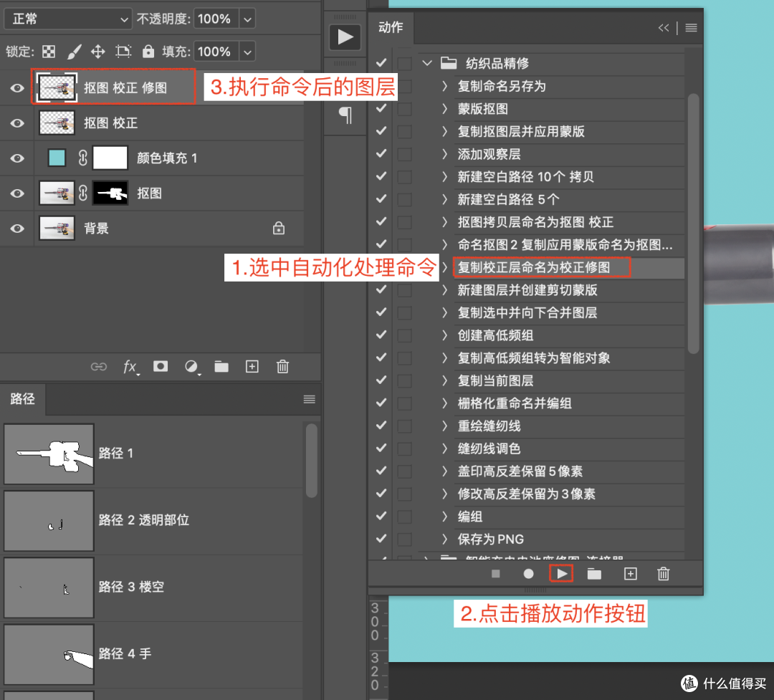Open Actions panel hamburger menu
774x700 pixels.
tap(691, 28)
